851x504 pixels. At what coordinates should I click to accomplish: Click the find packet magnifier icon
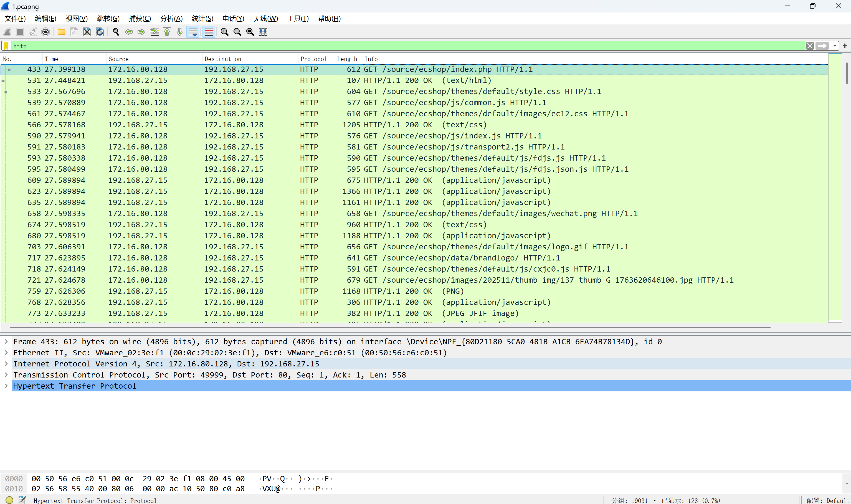tap(116, 32)
